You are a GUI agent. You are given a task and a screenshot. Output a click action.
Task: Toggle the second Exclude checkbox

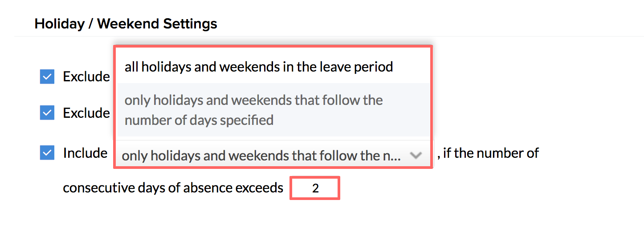pyautogui.click(x=47, y=113)
